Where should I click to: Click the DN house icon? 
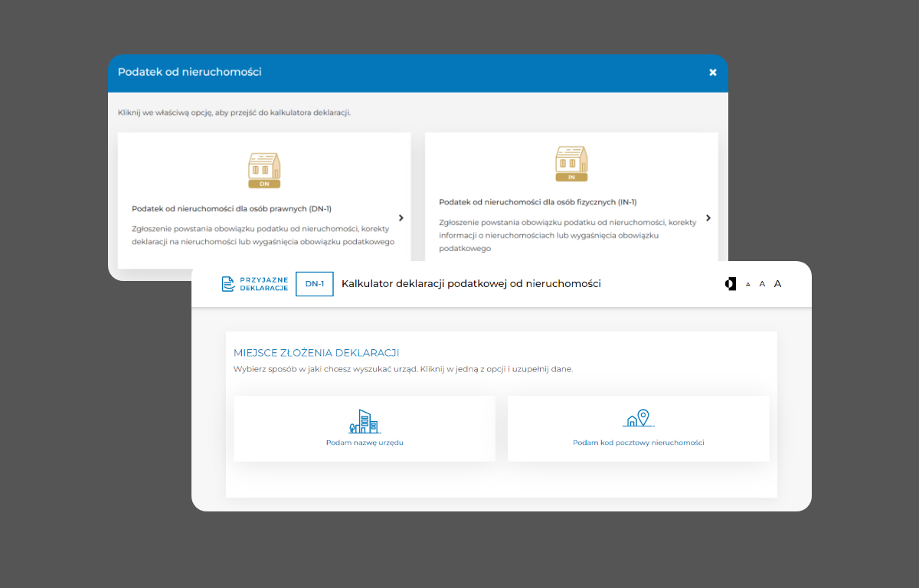click(x=264, y=170)
